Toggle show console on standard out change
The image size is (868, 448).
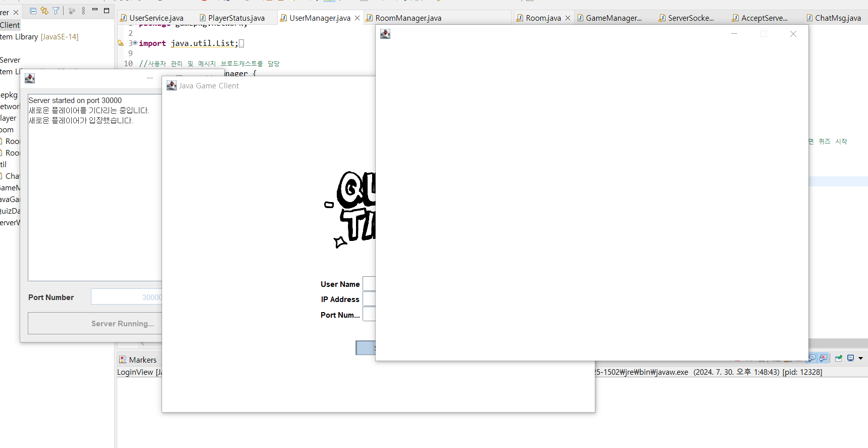click(812, 358)
